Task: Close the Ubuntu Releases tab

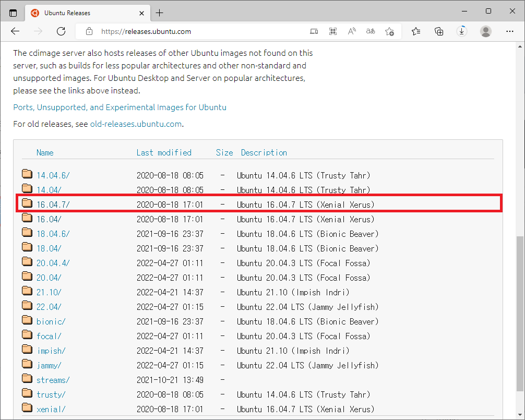Action: pos(141,14)
